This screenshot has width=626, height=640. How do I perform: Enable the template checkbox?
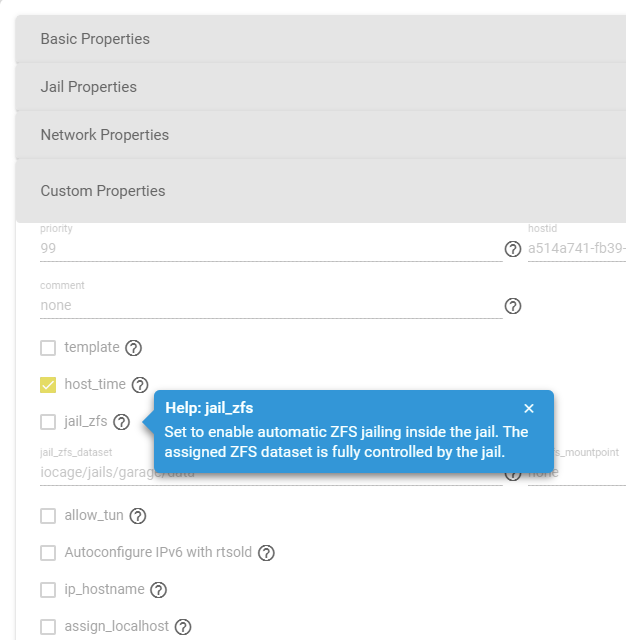[48, 348]
